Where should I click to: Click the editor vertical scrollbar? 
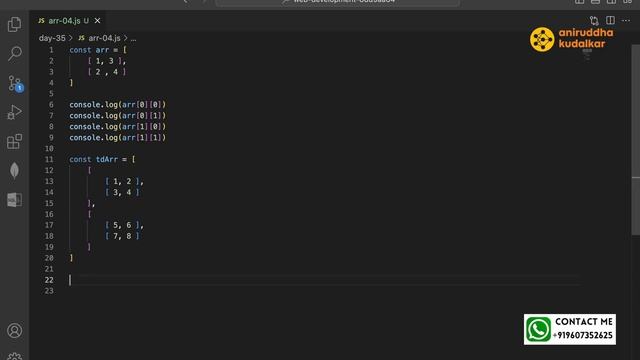coord(635,139)
